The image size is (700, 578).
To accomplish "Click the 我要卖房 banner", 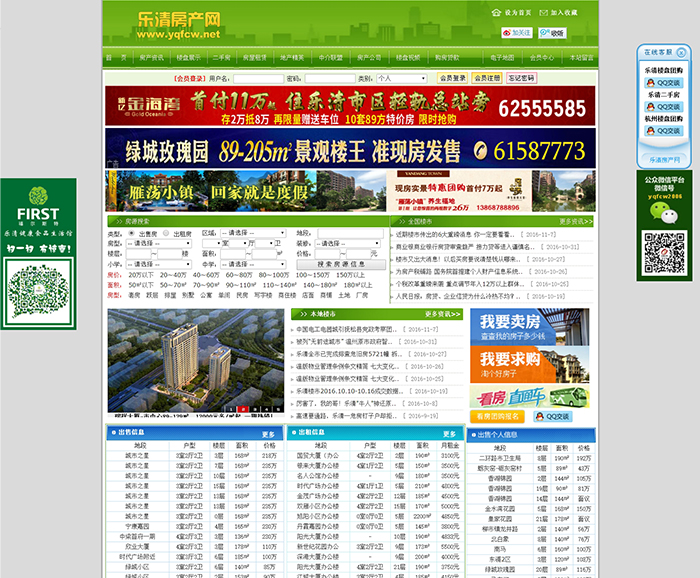I will pos(529,327).
